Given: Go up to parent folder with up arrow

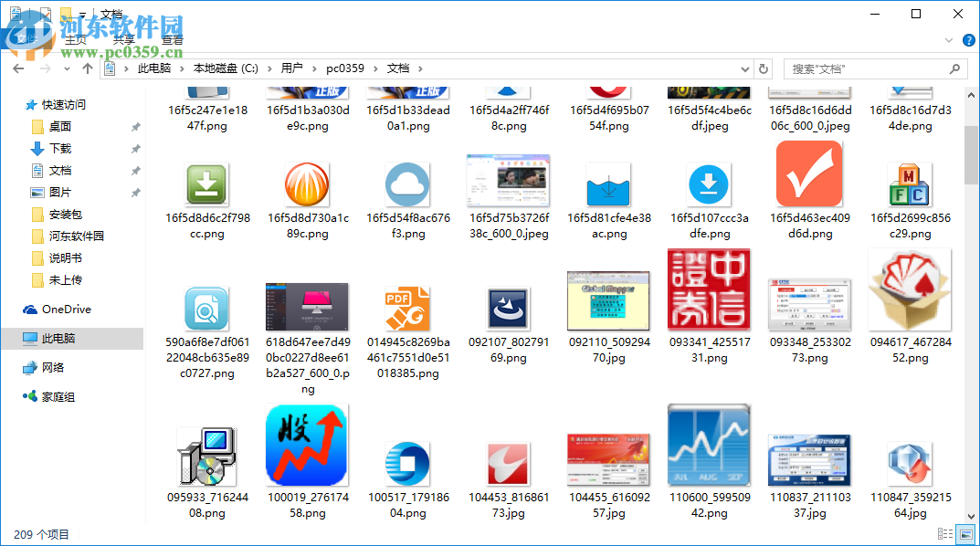Looking at the screenshot, I should click(87, 68).
